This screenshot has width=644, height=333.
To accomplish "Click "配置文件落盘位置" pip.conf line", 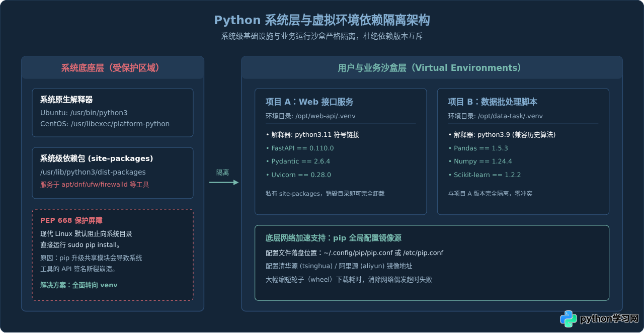I will click(354, 253).
